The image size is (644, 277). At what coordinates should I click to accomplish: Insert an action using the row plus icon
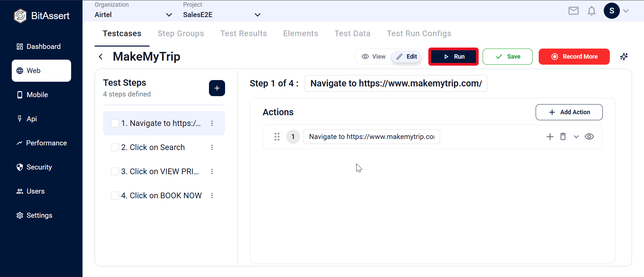550,137
